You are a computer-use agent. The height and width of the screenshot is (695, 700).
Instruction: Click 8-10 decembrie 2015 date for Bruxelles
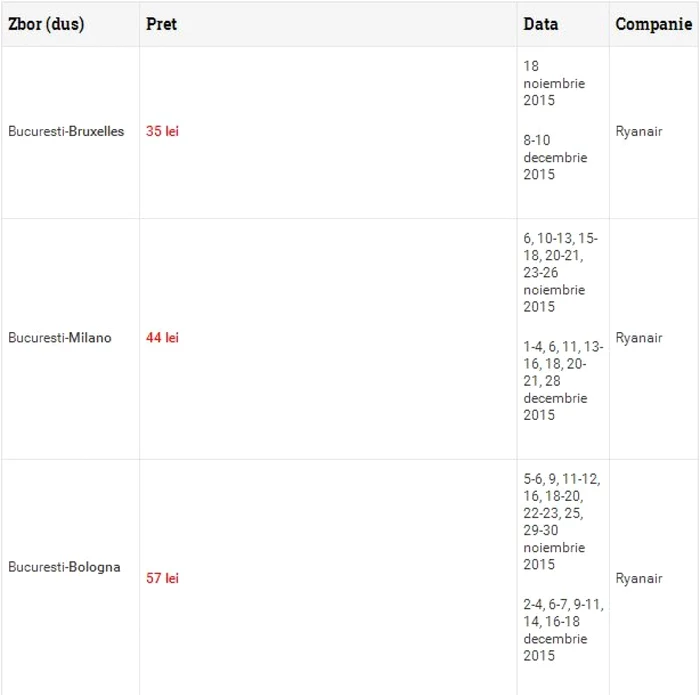click(x=555, y=157)
